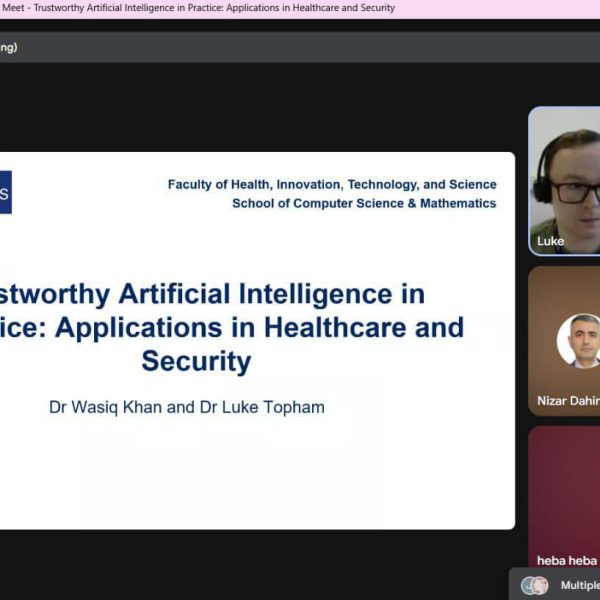Screen dimensions: 600x600
Task: Click the Faculty of Health heading text
Action: [332, 185]
